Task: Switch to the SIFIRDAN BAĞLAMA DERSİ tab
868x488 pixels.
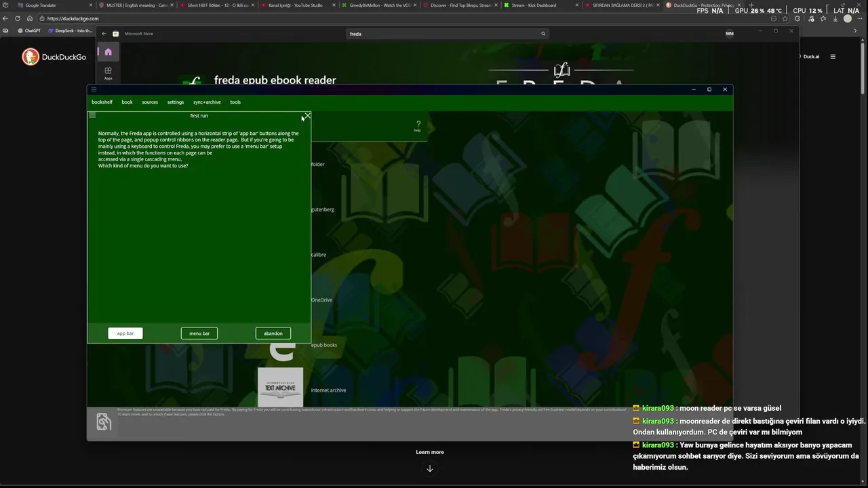Action: point(620,5)
